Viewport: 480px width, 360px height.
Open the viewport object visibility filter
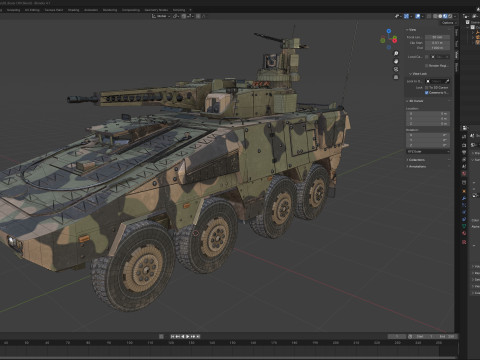(397, 16)
